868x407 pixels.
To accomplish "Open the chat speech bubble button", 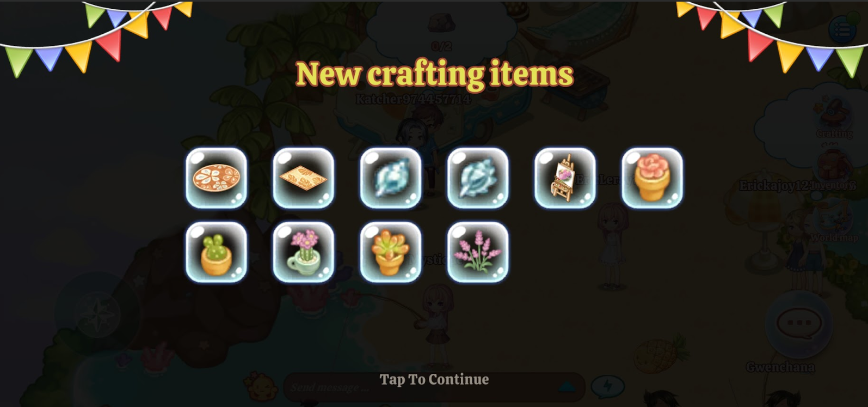I will (798, 324).
